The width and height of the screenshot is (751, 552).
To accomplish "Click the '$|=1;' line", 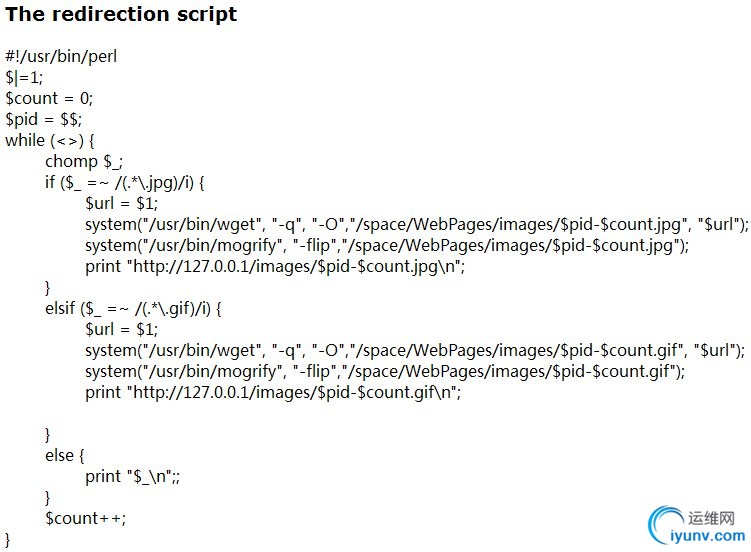I will pyautogui.click(x=24, y=78).
